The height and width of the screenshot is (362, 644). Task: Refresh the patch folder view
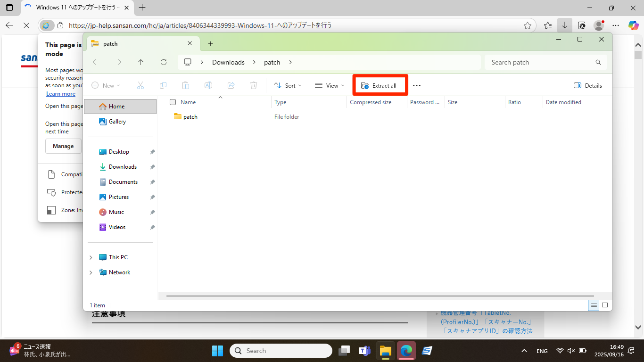[x=164, y=62]
